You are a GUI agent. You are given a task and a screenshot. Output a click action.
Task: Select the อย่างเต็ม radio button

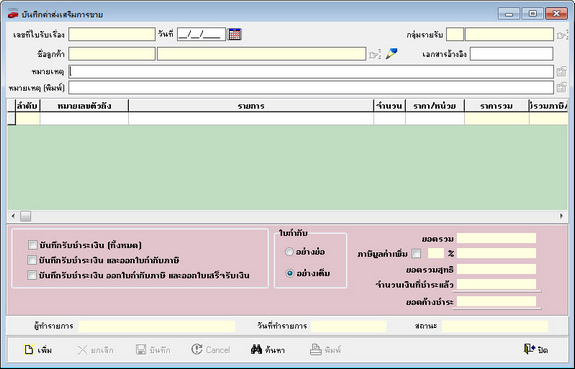pyautogui.click(x=289, y=273)
